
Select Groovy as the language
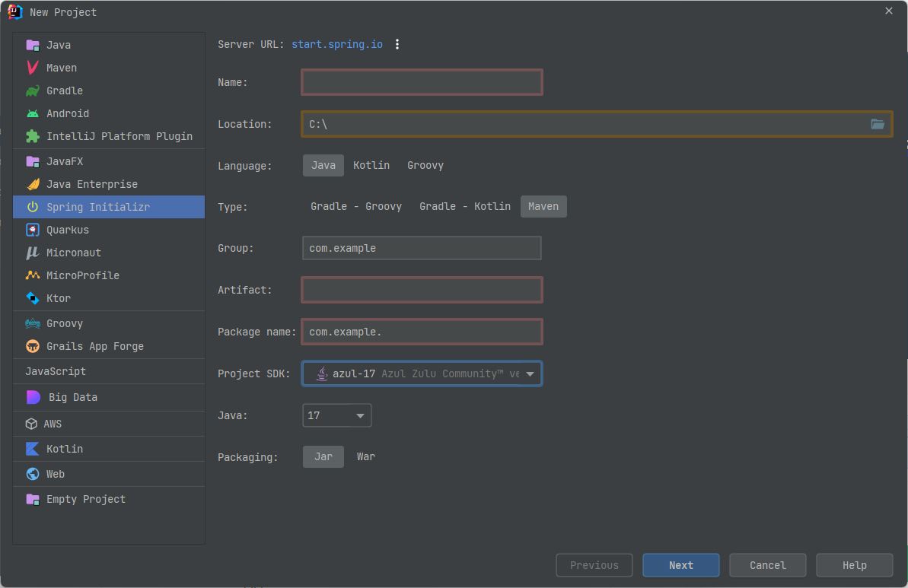coord(425,166)
